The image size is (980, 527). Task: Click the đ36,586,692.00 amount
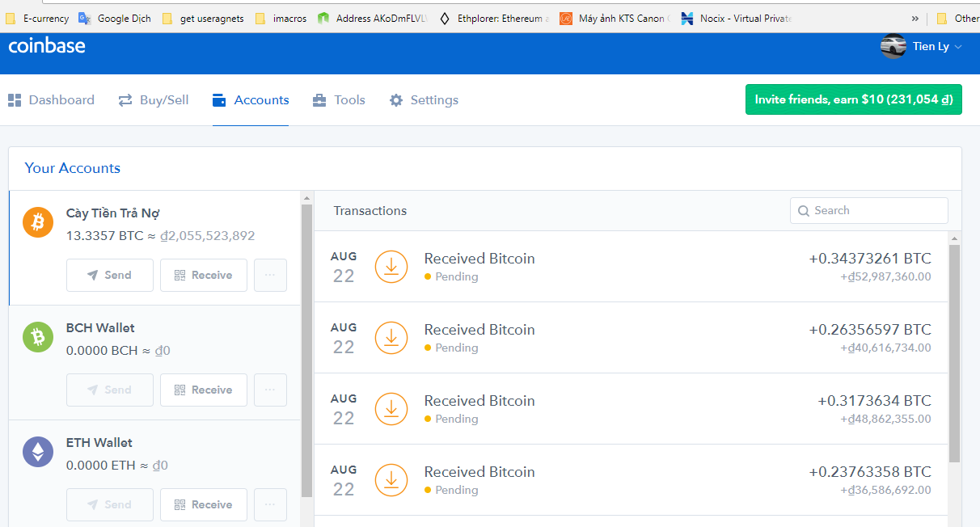885,490
